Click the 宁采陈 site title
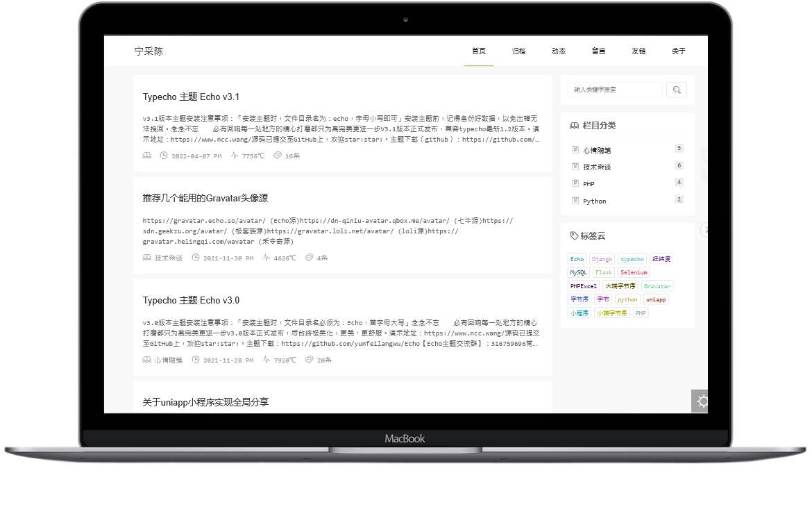This screenshot has height=507, width=812. coord(149,51)
